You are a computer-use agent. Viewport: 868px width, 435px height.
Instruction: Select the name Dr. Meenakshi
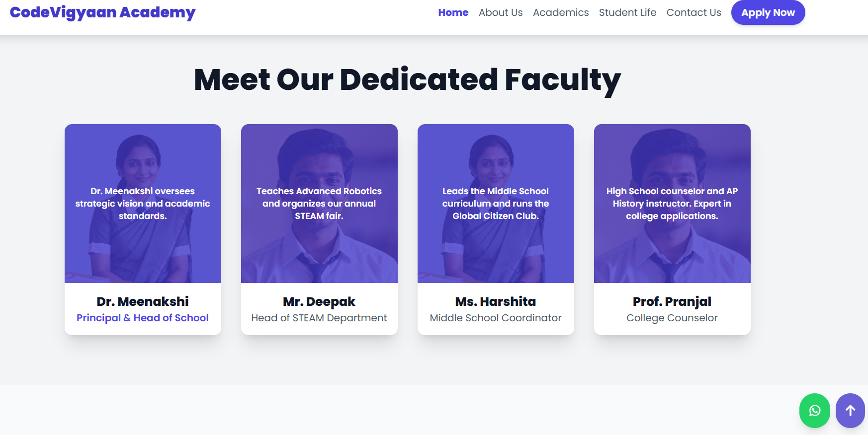143,301
